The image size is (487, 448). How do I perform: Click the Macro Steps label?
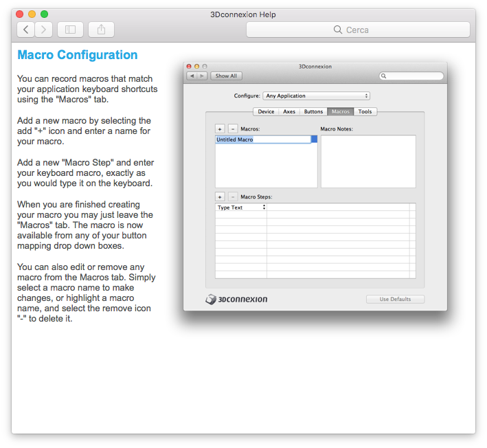[x=256, y=197]
